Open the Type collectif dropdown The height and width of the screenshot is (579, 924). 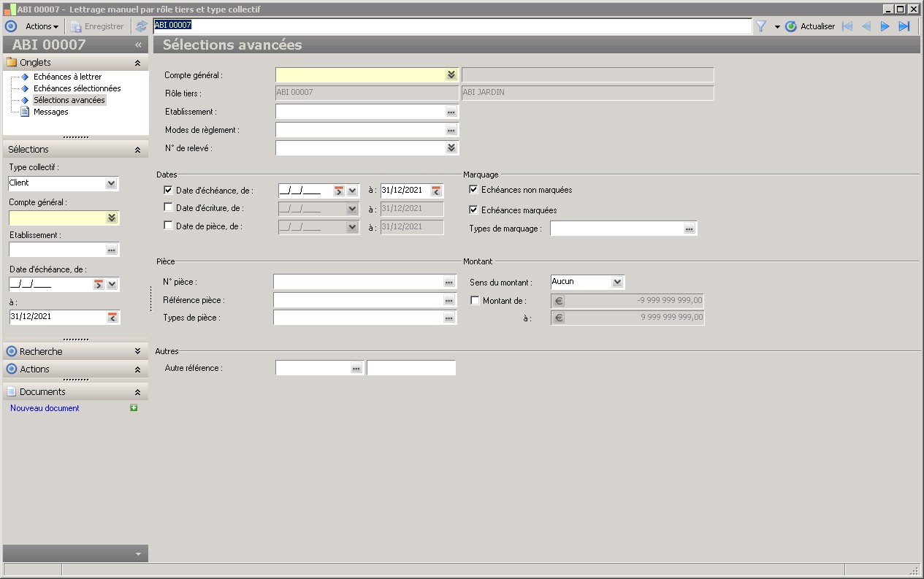click(x=111, y=183)
